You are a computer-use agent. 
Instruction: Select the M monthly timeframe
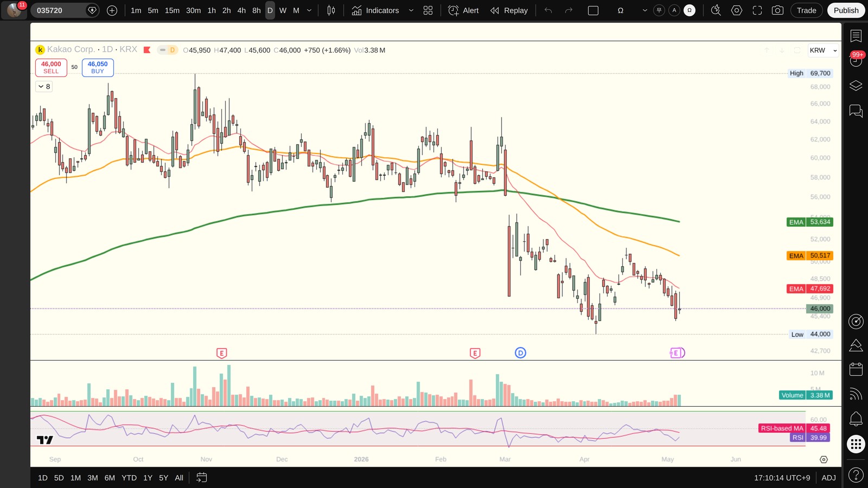coord(296,10)
